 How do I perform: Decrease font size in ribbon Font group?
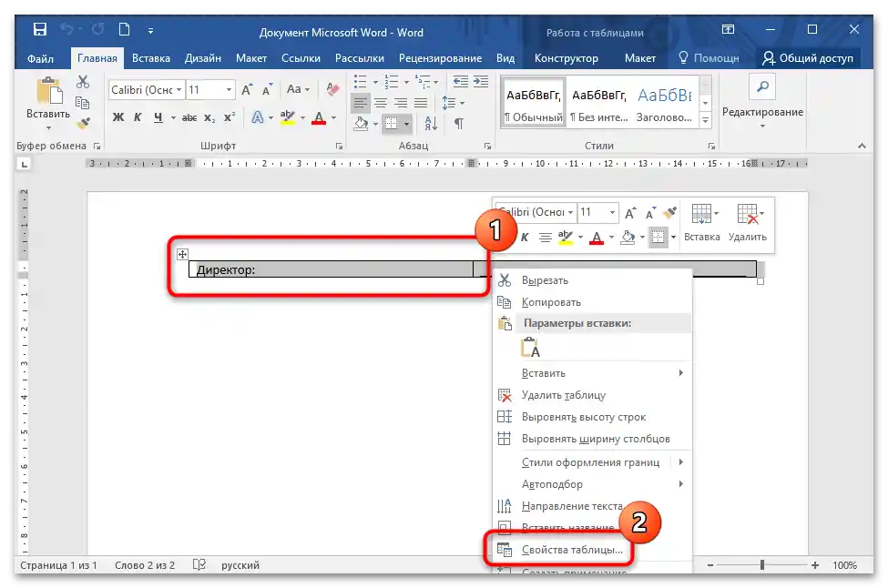pyautogui.click(x=267, y=89)
